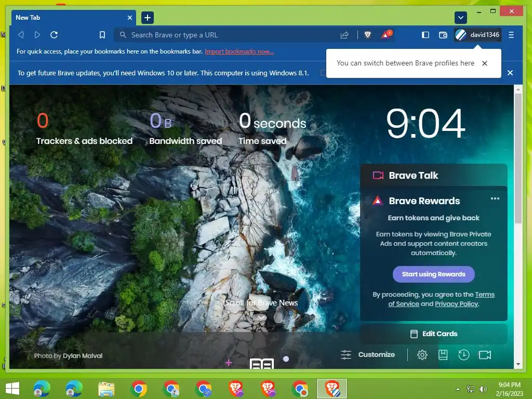This screenshot has height=399, width=532.
Task: Click the share icon in the address bar
Action: coord(344,35)
